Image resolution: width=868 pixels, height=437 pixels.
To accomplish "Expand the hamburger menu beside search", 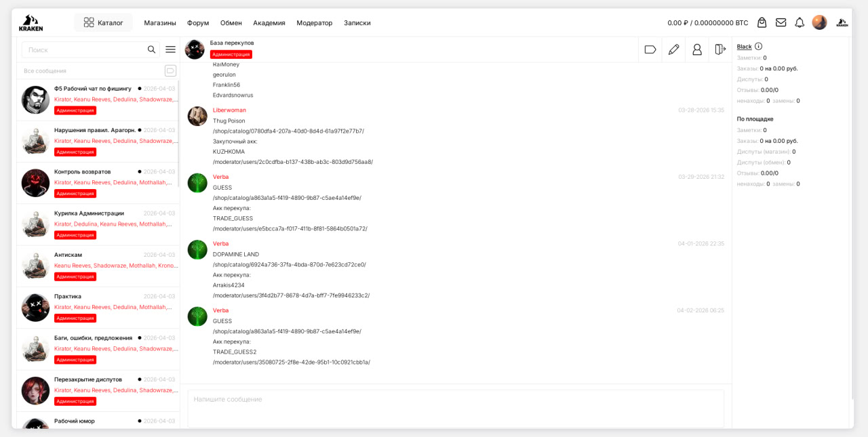I will pyautogui.click(x=170, y=49).
